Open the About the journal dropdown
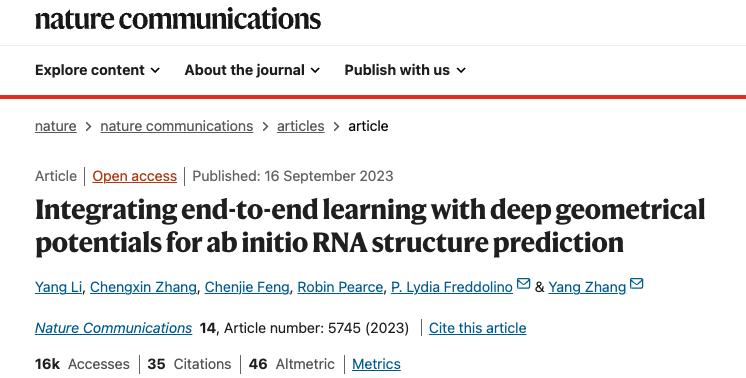The width and height of the screenshot is (746, 378). 252,70
